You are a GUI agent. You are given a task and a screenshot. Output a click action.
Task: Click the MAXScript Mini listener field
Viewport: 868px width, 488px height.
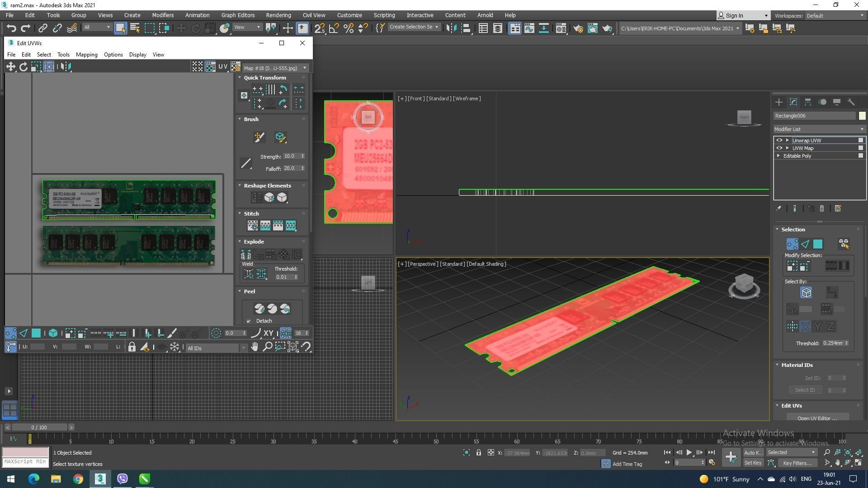click(25, 462)
